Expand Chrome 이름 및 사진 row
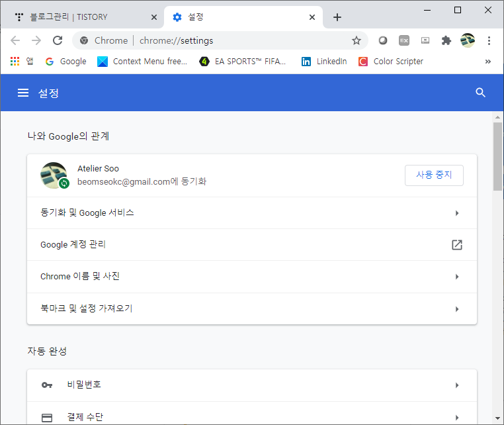The image size is (504, 425). (x=252, y=277)
